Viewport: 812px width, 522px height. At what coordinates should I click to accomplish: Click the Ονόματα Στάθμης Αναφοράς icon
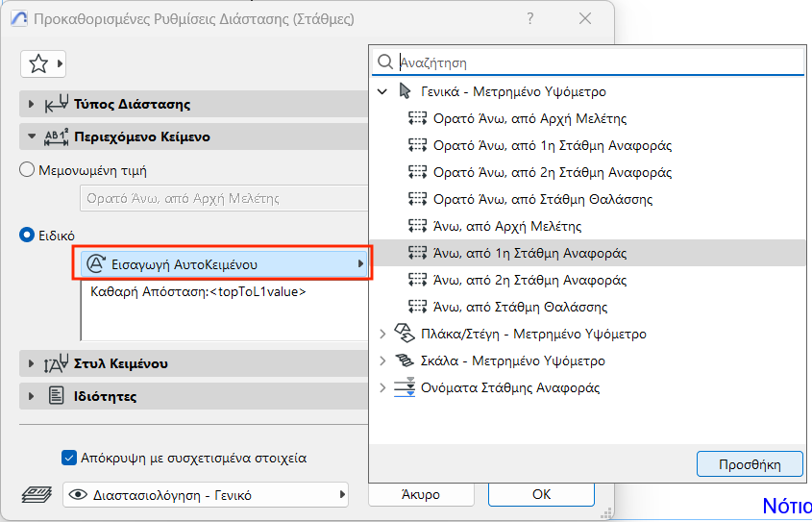(405, 387)
